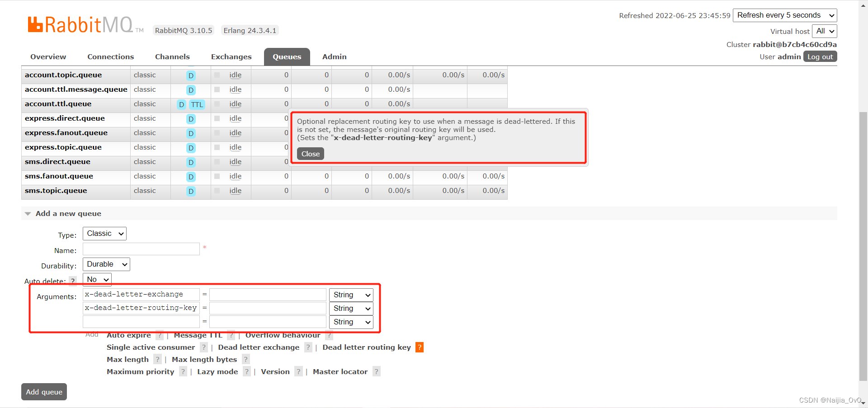Open help icon for Single active consumer
This screenshot has width=868, height=408.
tap(204, 347)
